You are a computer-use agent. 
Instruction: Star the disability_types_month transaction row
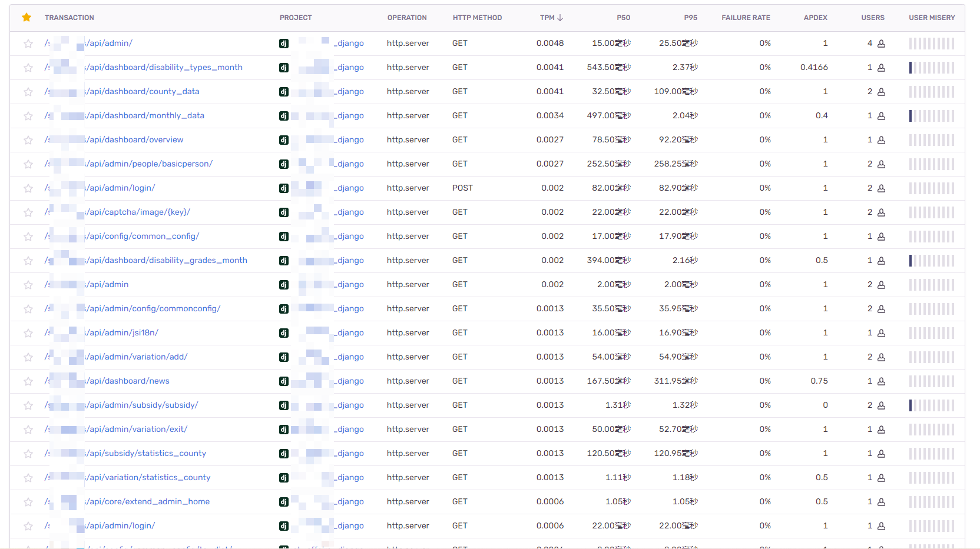point(28,68)
